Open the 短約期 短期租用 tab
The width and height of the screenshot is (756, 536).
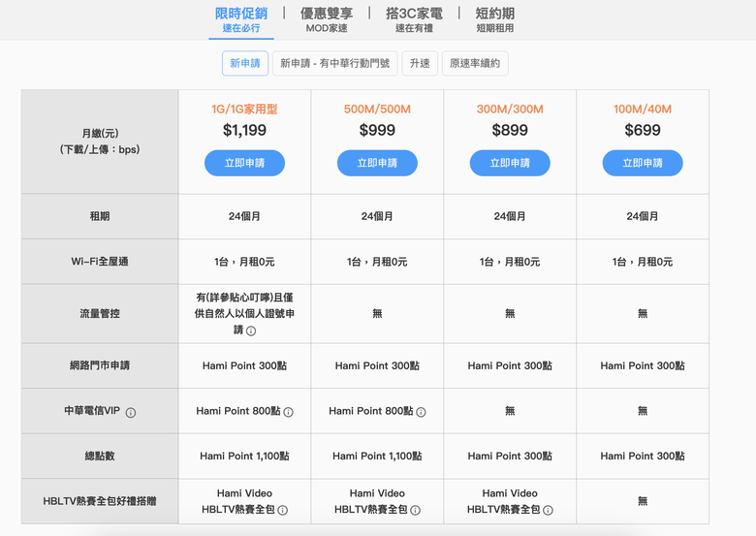(494, 20)
